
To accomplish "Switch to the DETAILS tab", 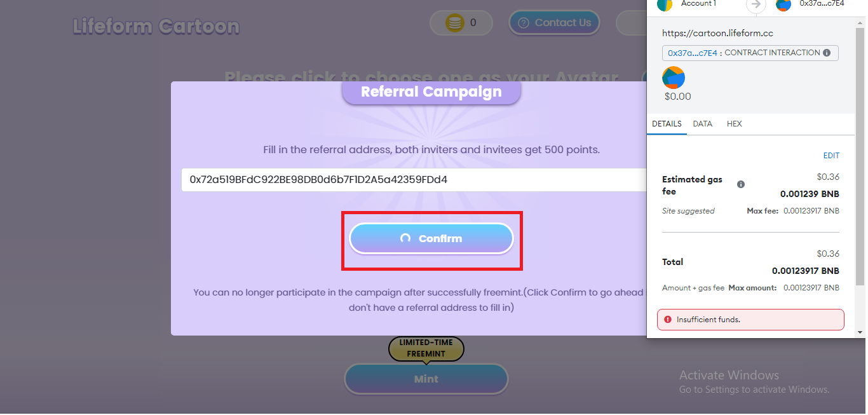I will tap(667, 124).
